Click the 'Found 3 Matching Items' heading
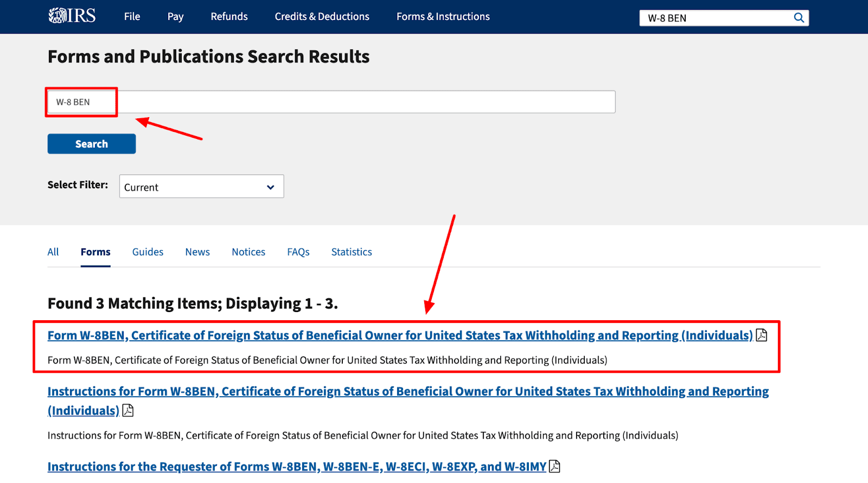This screenshot has width=868, height=483. click(x=193, y=303)
